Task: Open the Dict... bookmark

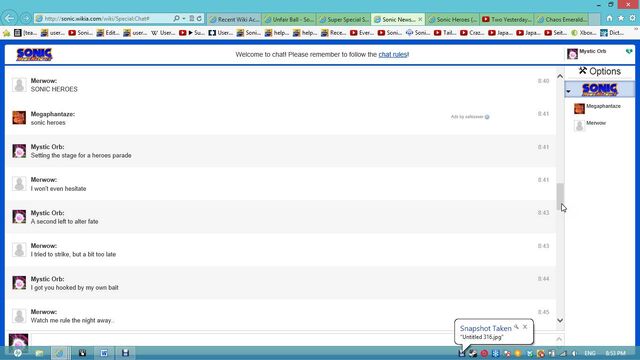Action: point(611,33)
